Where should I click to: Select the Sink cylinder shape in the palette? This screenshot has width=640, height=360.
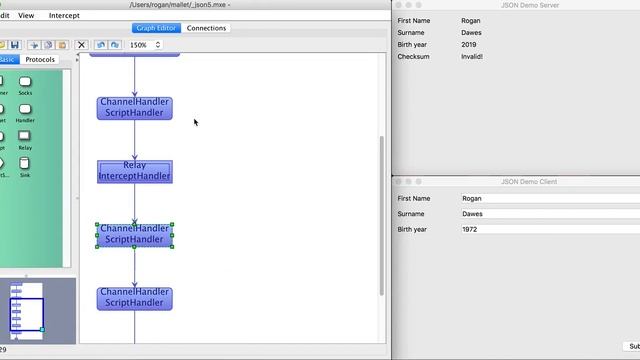(x=25, y=167)
